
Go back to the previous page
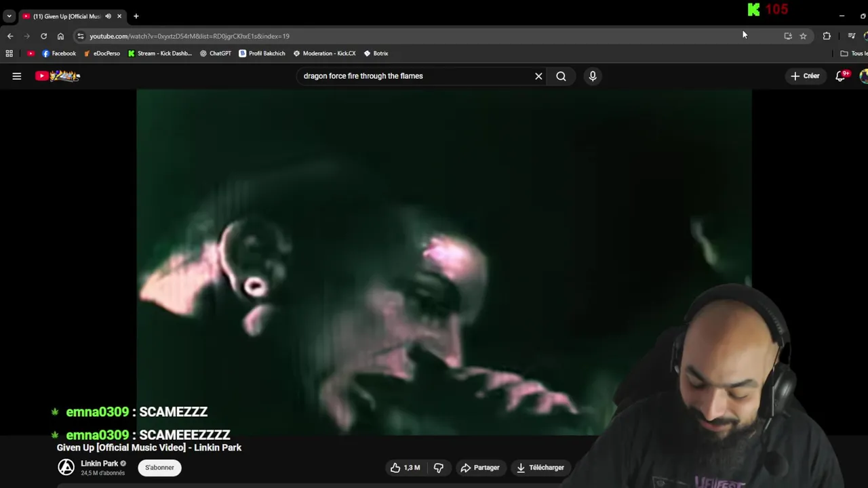click(10, 36)
